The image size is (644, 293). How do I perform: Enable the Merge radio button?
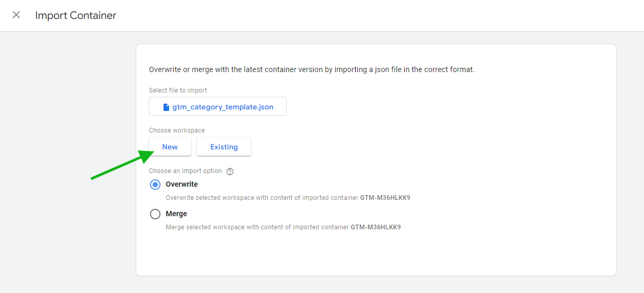[x=155, y=214]
